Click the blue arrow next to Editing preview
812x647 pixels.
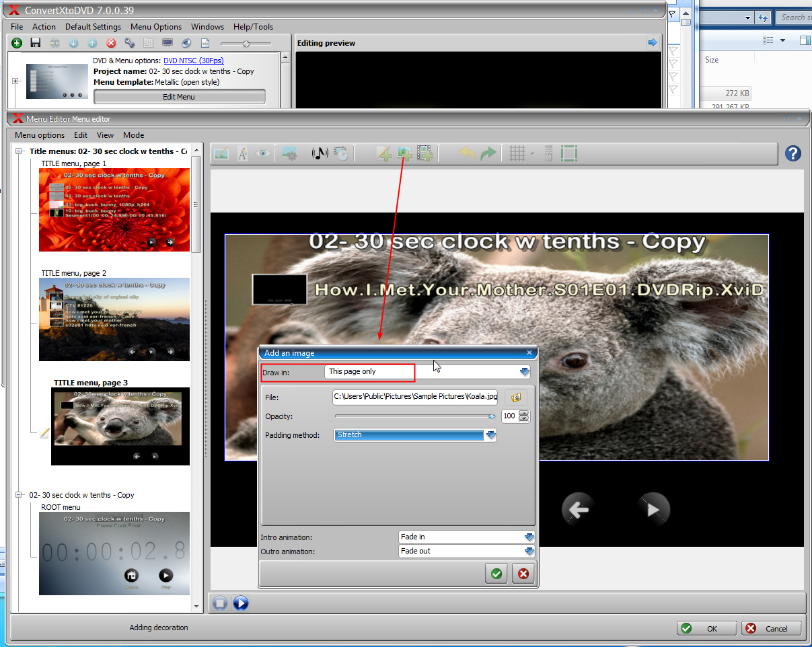tap(652, 43)
